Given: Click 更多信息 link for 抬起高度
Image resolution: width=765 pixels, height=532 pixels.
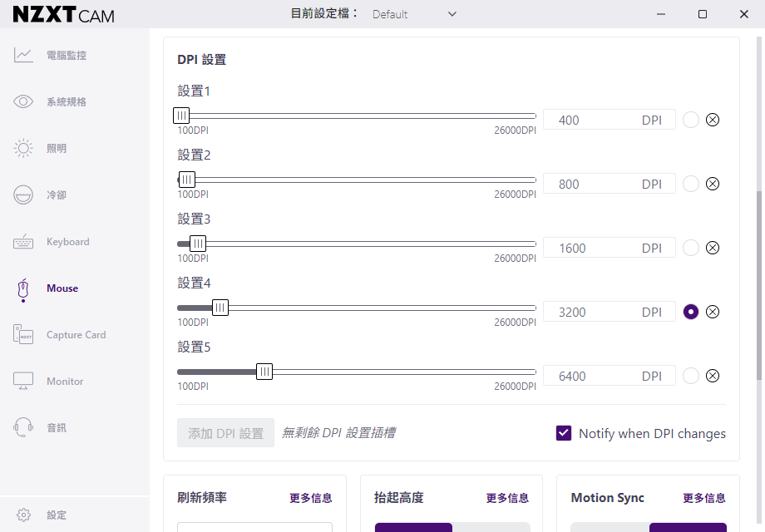Looking at the screenshot, I should [x=507, y=498].
